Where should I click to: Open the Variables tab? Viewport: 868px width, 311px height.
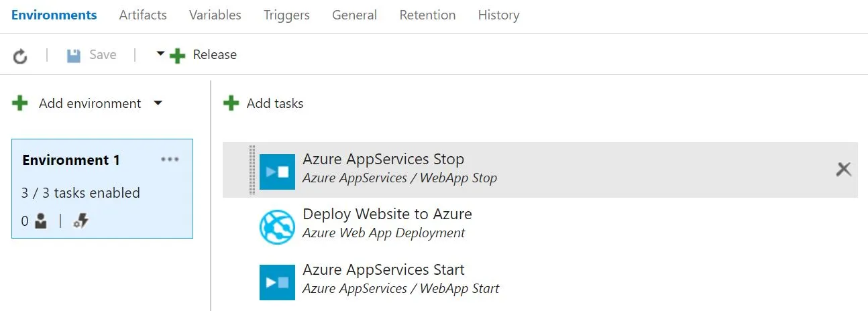pos(215,15)
